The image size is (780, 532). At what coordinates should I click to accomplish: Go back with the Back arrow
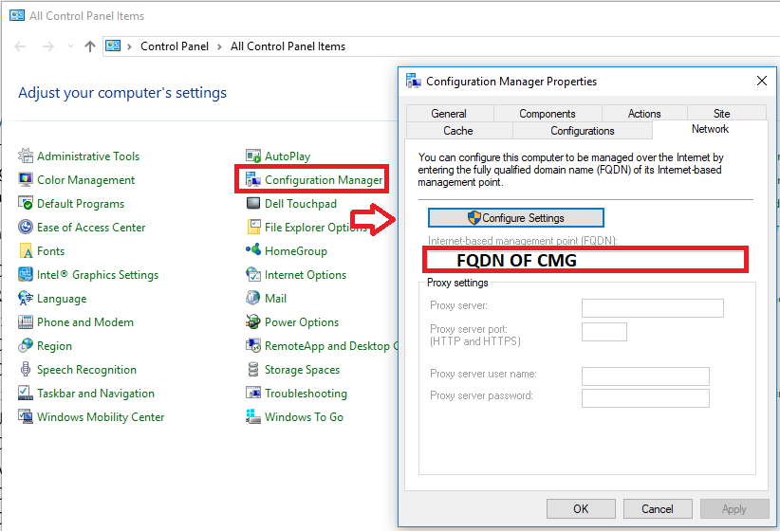tap(20, 46)
